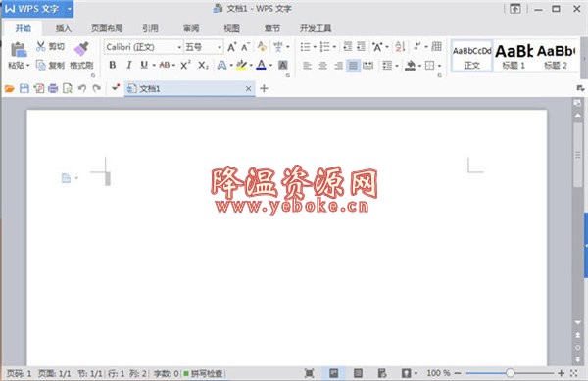Close the 文档1 document tab
Screen dimensions: 588x381
point(248,89)
